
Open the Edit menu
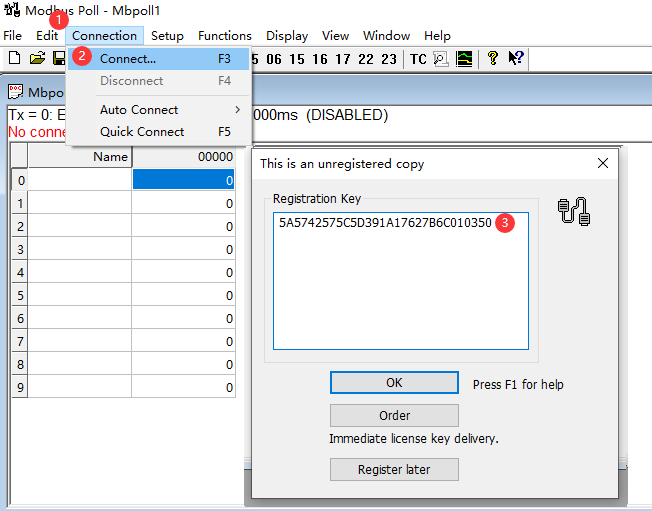(47, 36)
